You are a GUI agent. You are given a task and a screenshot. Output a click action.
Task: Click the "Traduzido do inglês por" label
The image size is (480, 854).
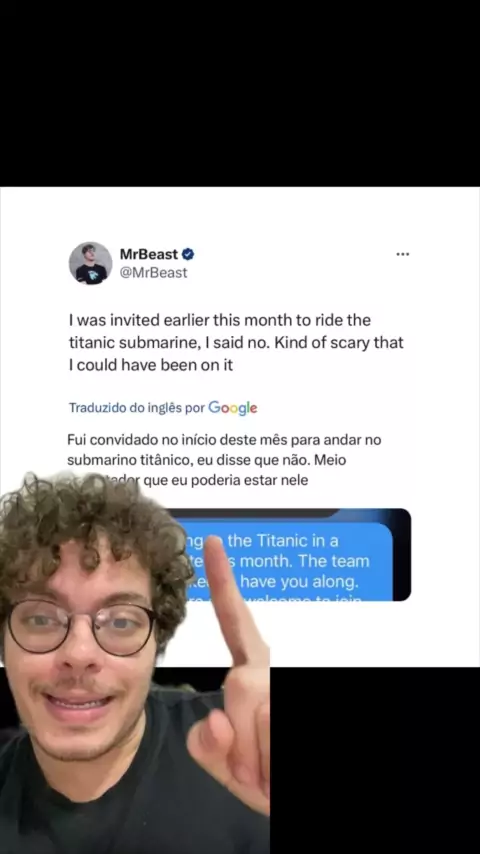[x=137, y=408]
